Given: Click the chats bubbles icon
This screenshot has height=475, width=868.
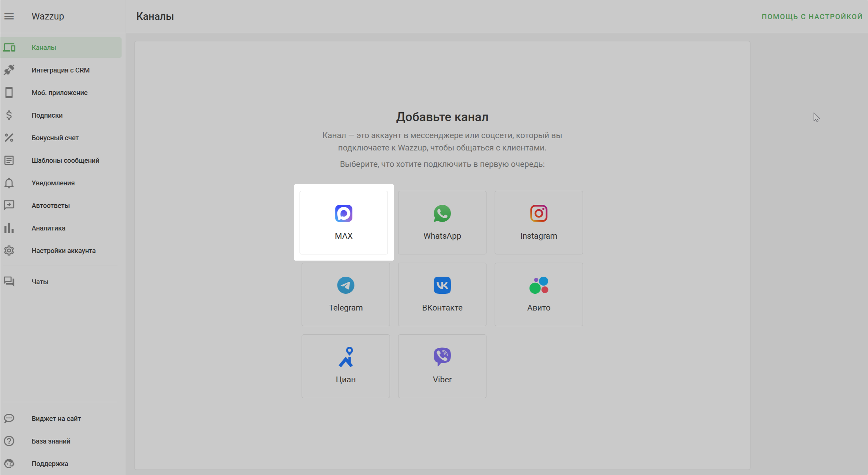Looking at the screenshot, I should point(9,282).
